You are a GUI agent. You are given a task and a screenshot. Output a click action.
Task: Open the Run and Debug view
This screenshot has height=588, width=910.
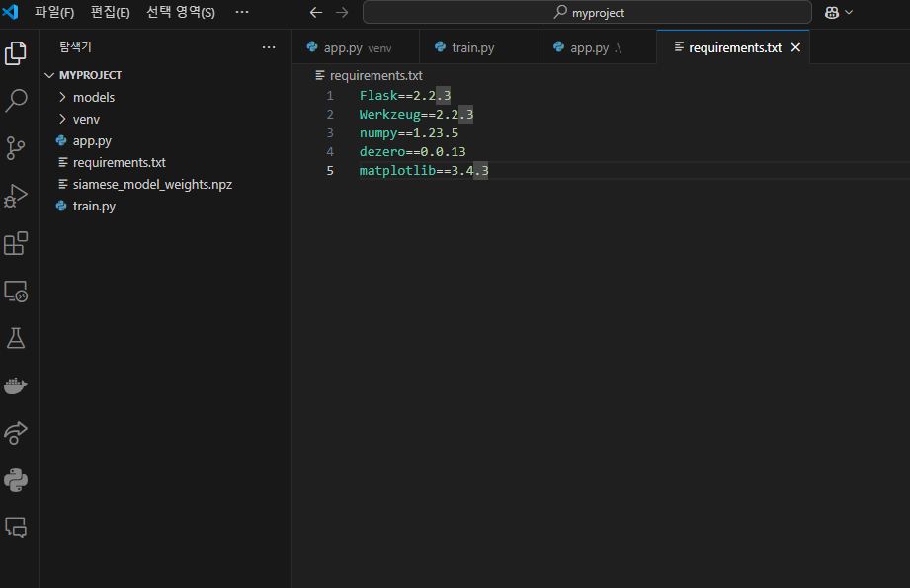[x=16, y=195]
